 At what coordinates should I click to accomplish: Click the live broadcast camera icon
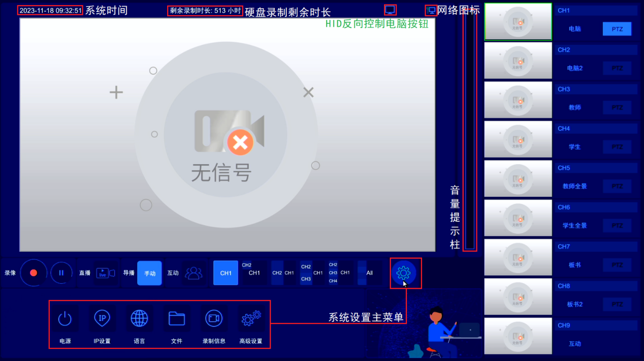pos(106,273)
